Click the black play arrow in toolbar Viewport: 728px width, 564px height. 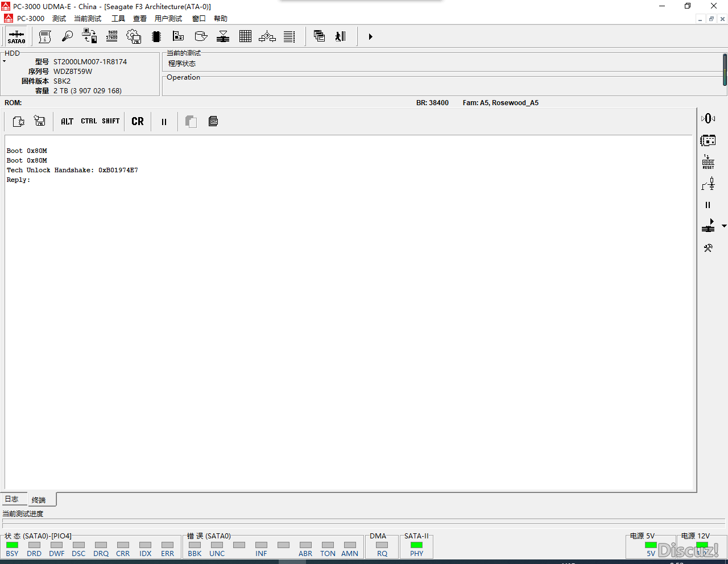coord(370,36)
